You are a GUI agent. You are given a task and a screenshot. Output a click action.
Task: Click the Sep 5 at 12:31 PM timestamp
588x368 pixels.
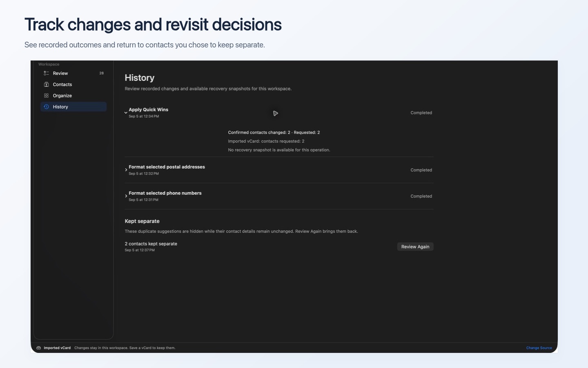(143, 200)
